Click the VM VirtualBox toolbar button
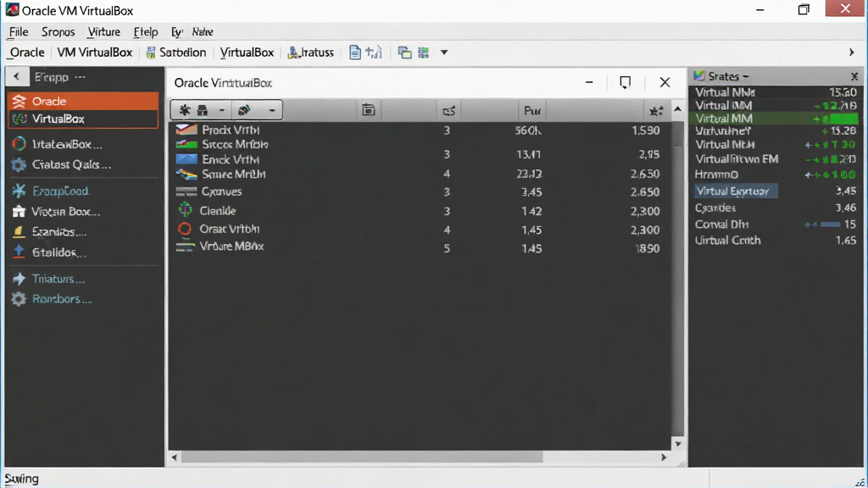The width and height of the screenshot is (868, 488). (95, 53)
